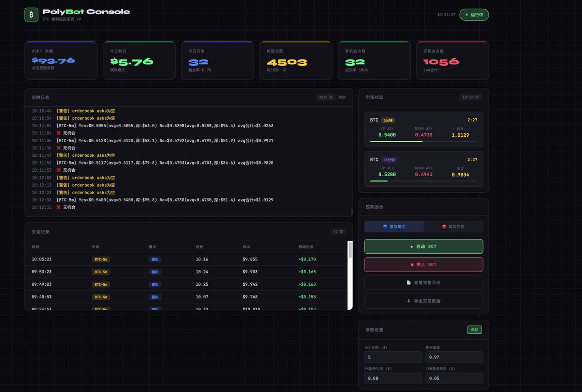Click the market status timestamp 10:12:33

pyautogui.click(x=470, y=97)
